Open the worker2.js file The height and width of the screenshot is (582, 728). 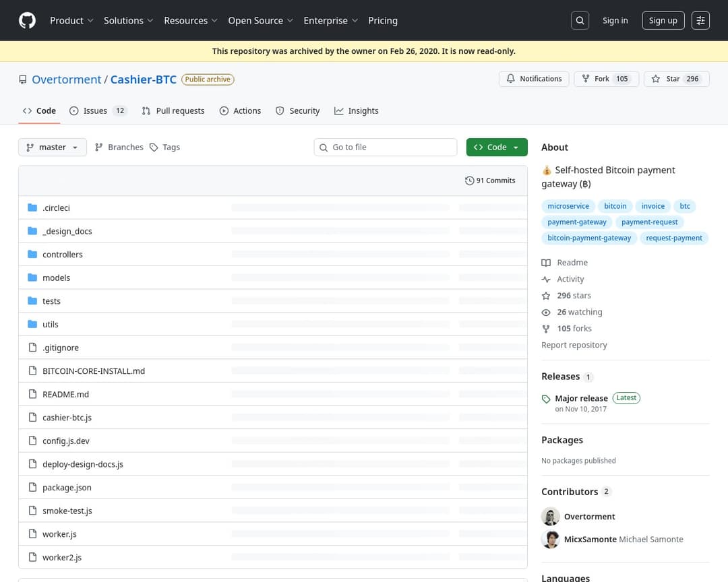(x=62, y=557)
